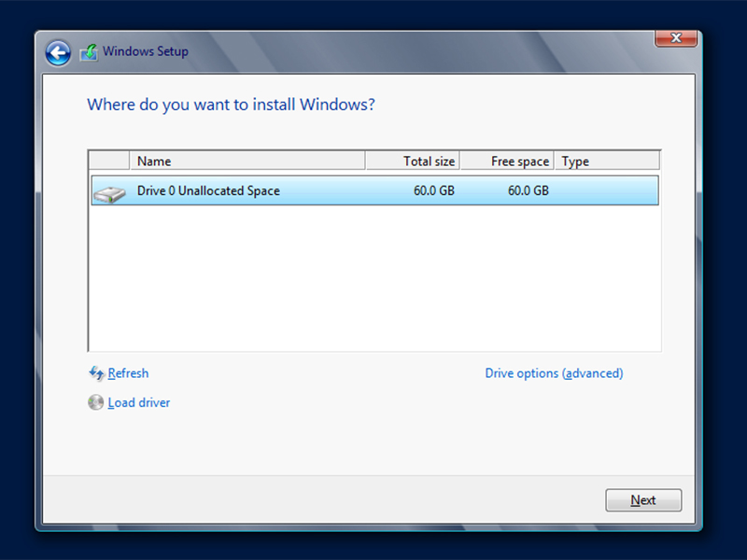
Task: Click the 60.0 GB total size value
Action: coord(434,190)
